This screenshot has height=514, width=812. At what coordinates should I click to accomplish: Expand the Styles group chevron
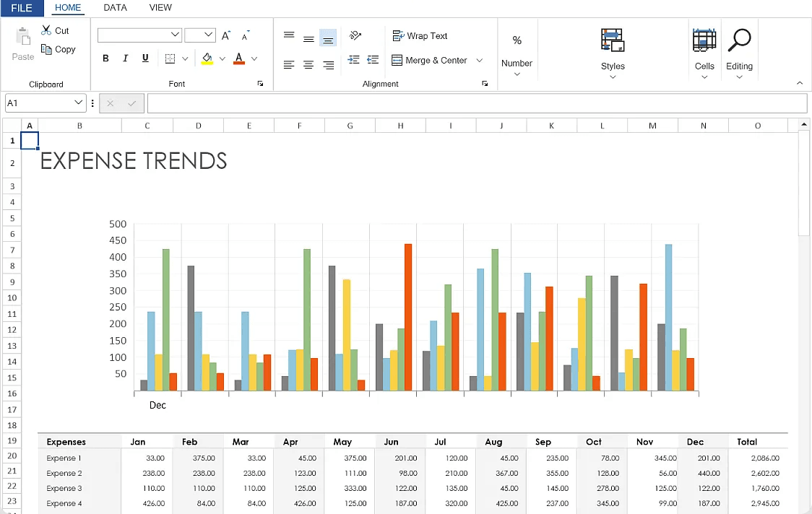[613, 77]
